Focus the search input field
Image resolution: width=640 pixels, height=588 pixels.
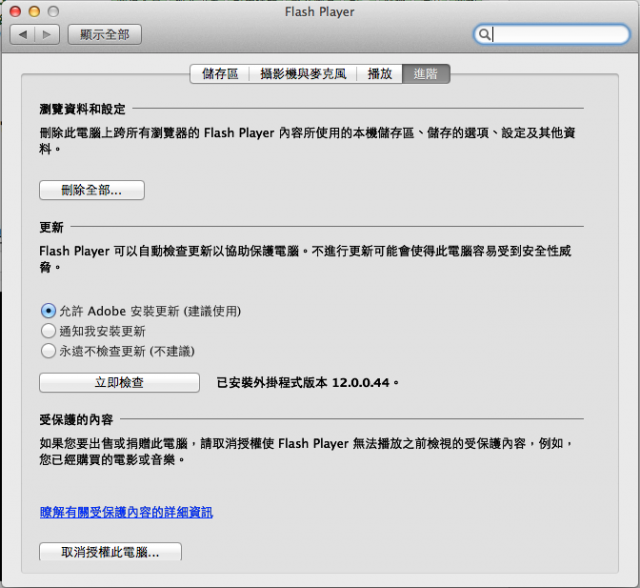pos(552,34)
